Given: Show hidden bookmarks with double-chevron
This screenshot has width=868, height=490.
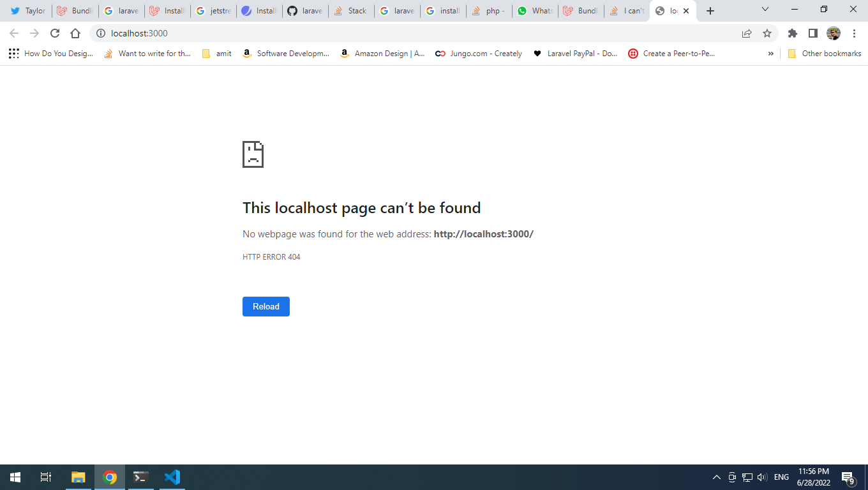Looking at the screenshot, I should (770, 54).
